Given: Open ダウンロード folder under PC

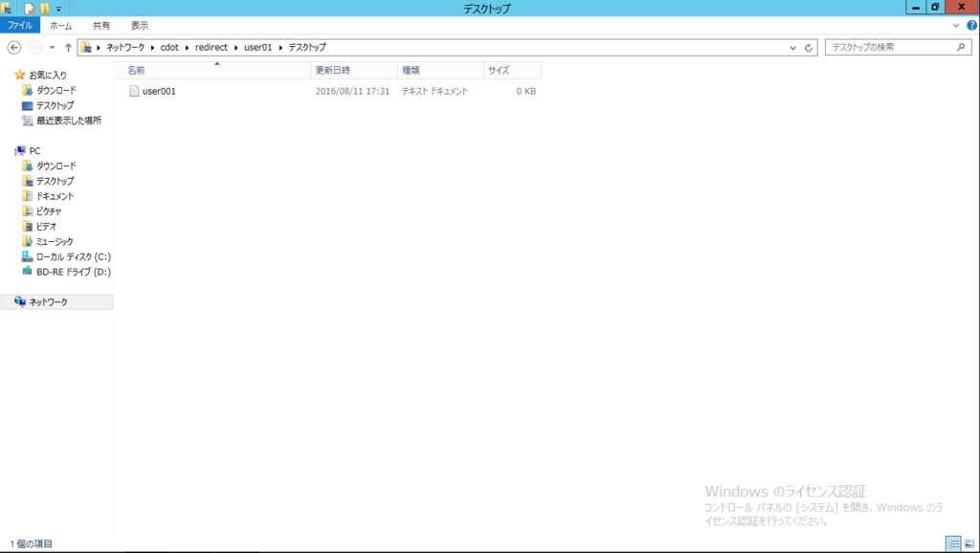Looking at the screenshot, I should [56, 166].
